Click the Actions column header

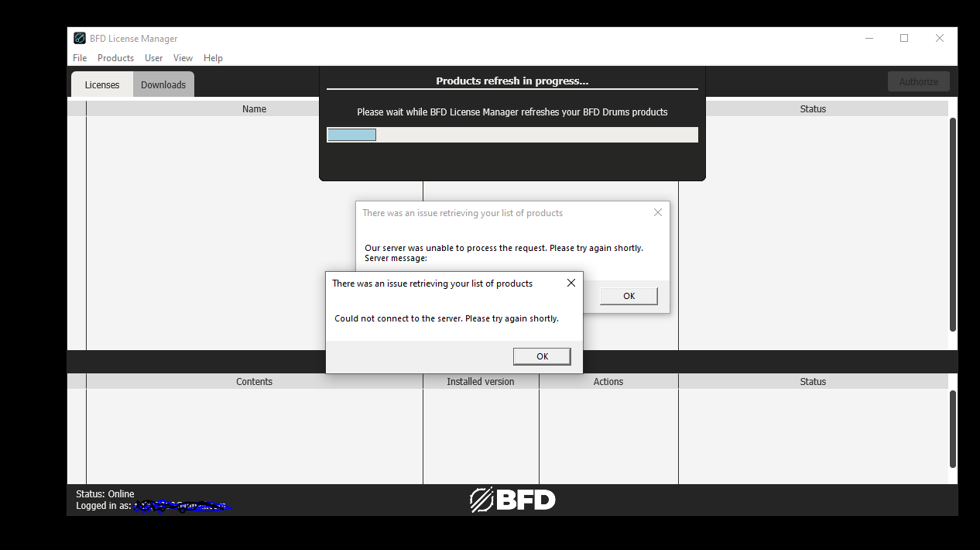point(608,382)
